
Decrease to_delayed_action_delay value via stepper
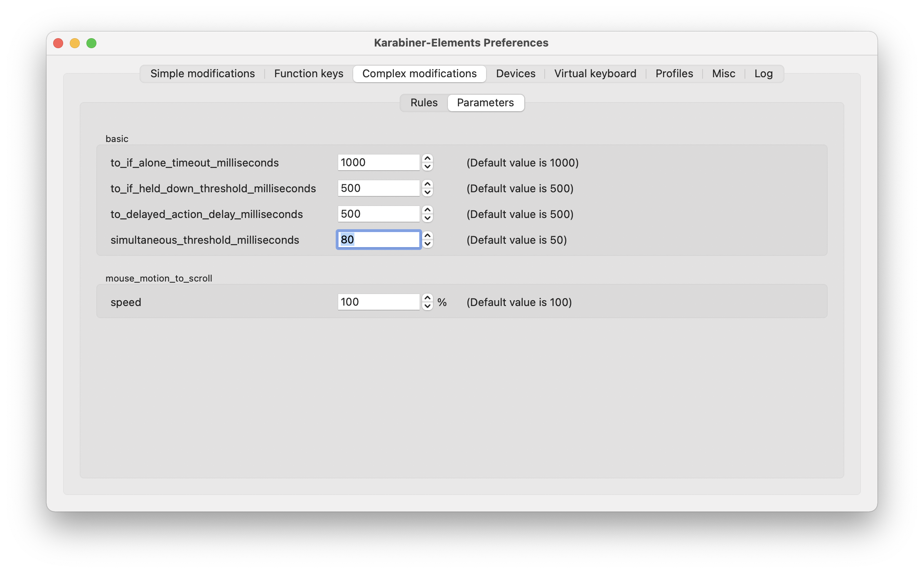427,218
